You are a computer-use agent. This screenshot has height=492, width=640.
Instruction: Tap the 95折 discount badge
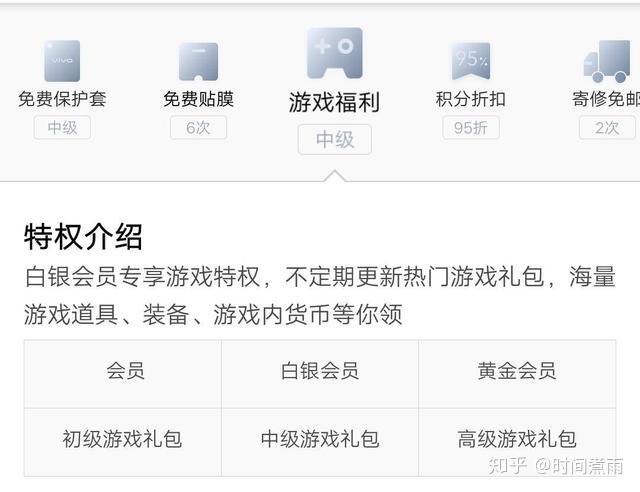(x=470, y=127)
